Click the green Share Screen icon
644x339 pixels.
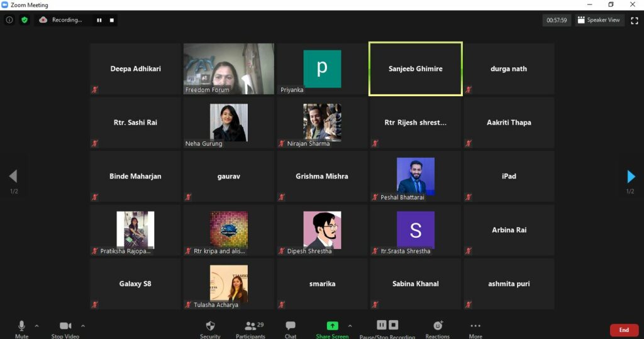tap(332, 326)
